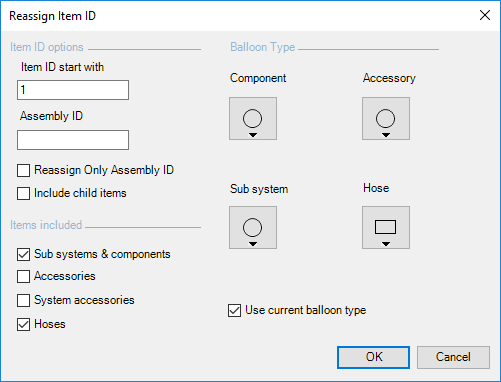Open the Accessory balloon type picker
Image resolution: width=501 pixels, height=382 pixels.
[x=386, y=118]
